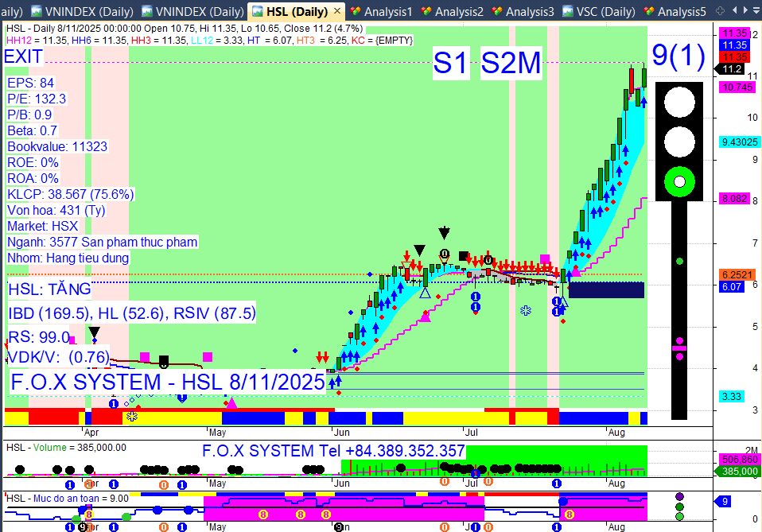Click the middle white traffic light circle
The image size is (762, 532).
[x=679, y=142]
